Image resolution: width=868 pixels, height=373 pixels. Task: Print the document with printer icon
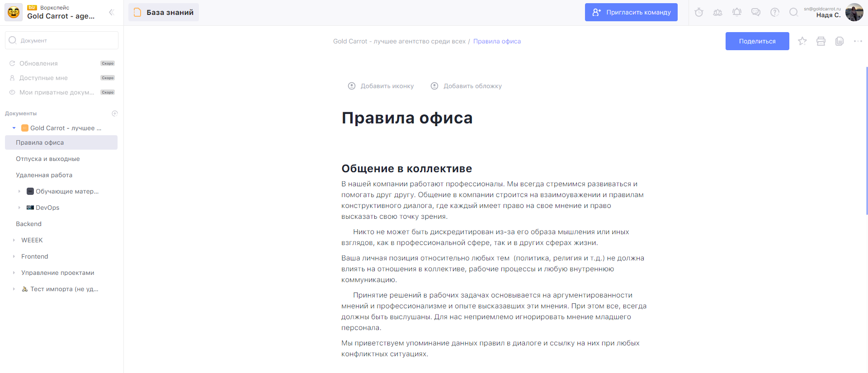click(821, 41)
